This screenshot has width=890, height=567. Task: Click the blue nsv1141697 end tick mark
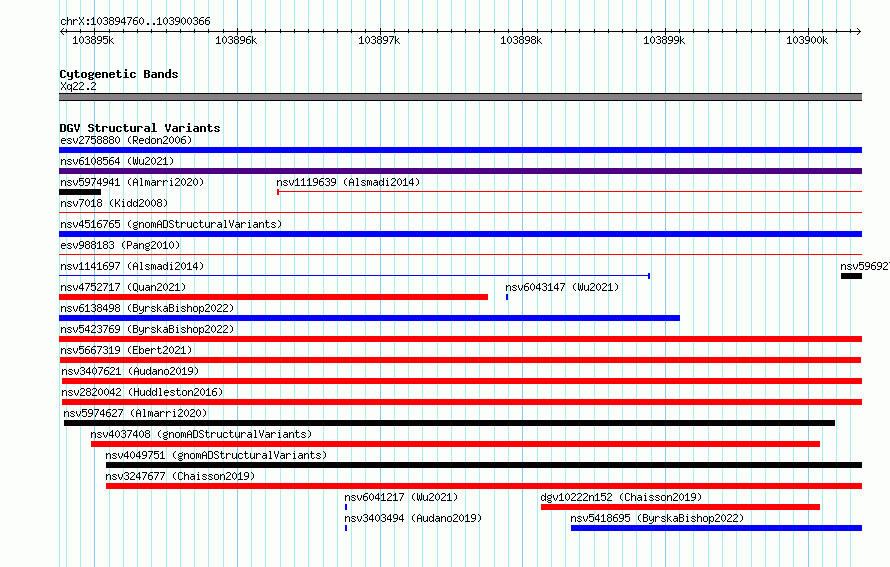pyautogui.click(x=649, y=276)
